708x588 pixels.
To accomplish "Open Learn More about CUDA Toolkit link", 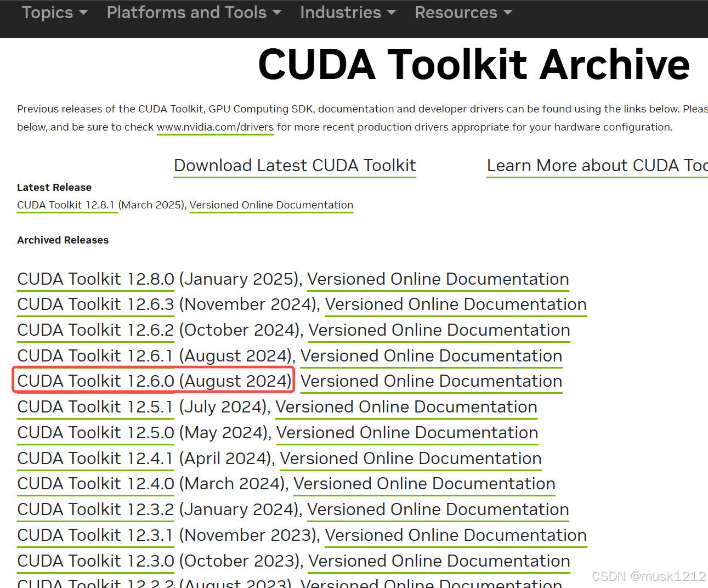I will (x=597, y=166).
